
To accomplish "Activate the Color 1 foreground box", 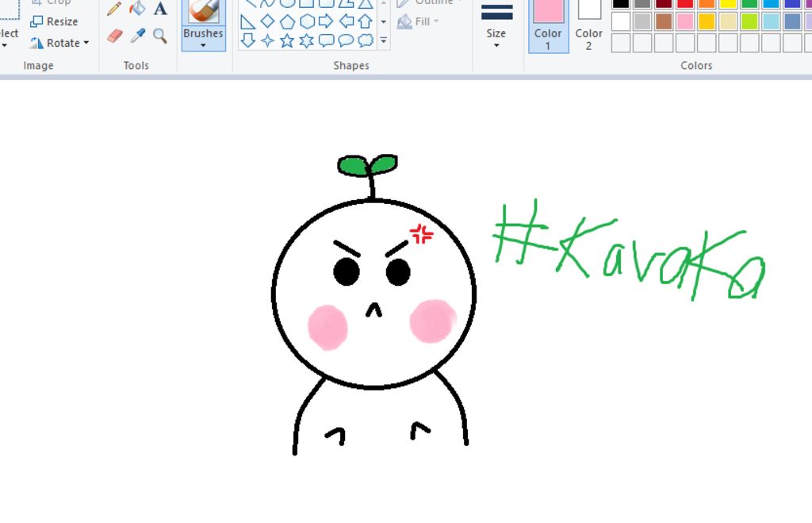I will 549,26.
